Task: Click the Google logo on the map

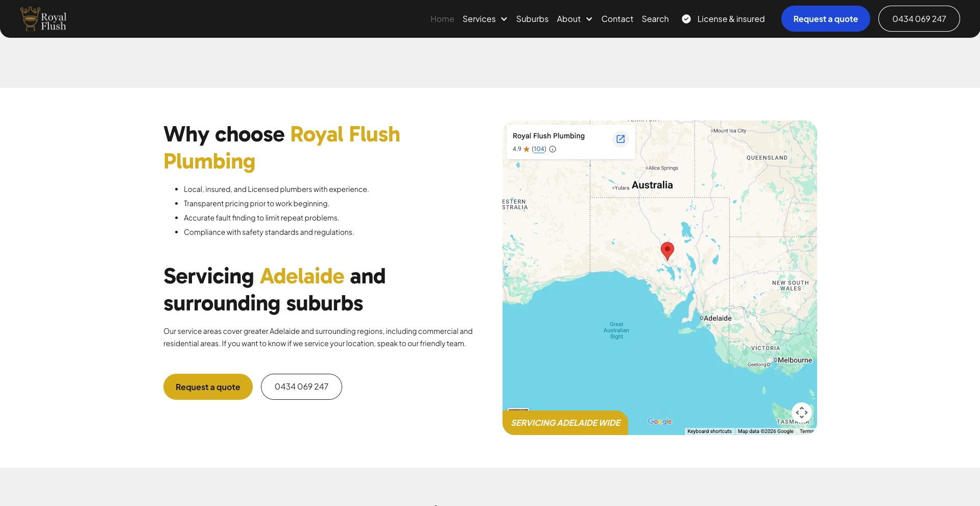Action: click(x=660, y=421)
